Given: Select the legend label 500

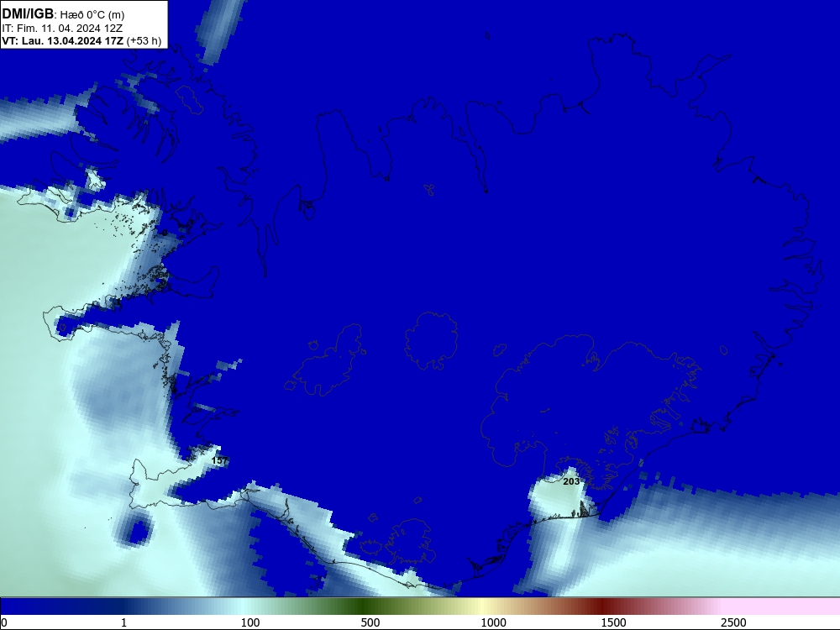Looking at the screenshot, I should 370,622.
